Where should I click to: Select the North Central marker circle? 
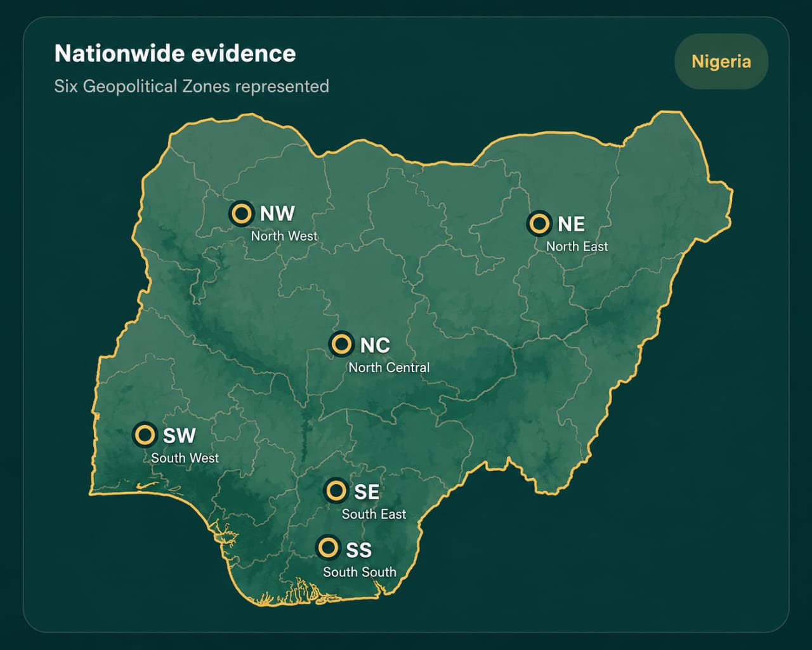point(341,344)
